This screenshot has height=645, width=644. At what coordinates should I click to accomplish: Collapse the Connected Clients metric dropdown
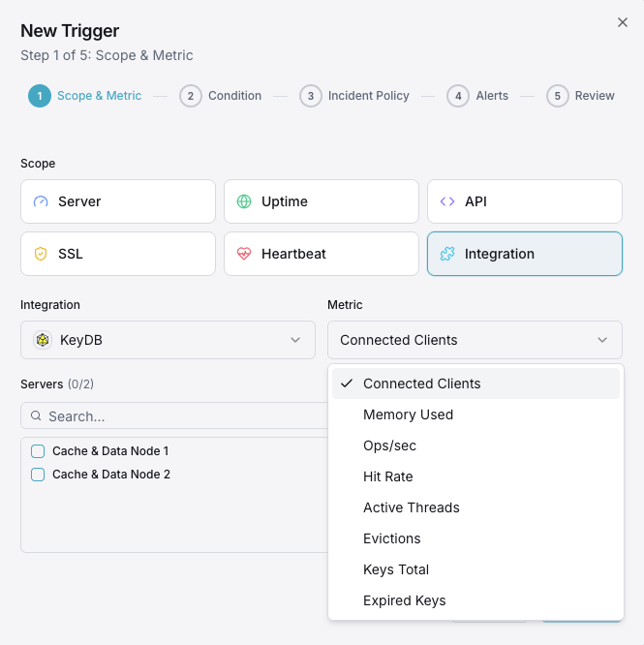point(475,340)
